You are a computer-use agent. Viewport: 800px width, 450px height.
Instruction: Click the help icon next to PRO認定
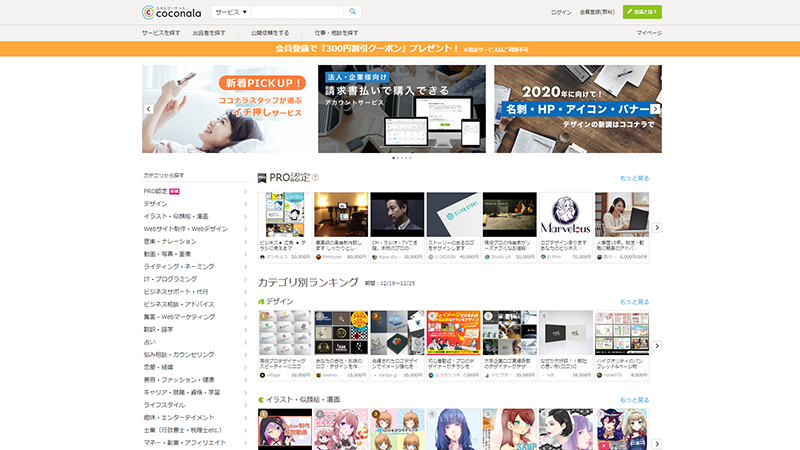click(x=315, y=178)
